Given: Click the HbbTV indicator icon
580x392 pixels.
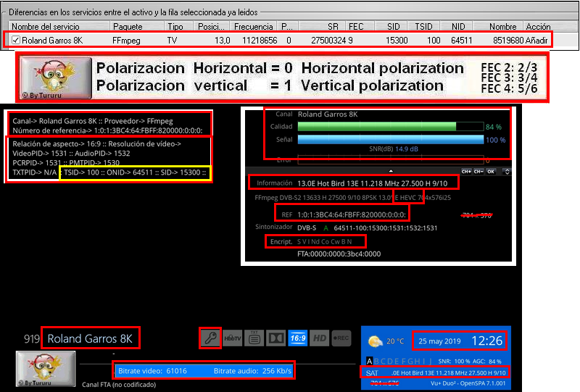Looking at the screenshot, I should coord(233,338).
